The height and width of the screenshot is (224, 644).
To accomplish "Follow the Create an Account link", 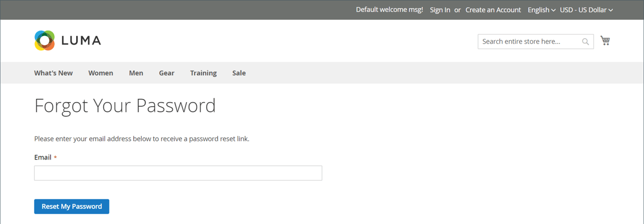I will coord(493,10).
